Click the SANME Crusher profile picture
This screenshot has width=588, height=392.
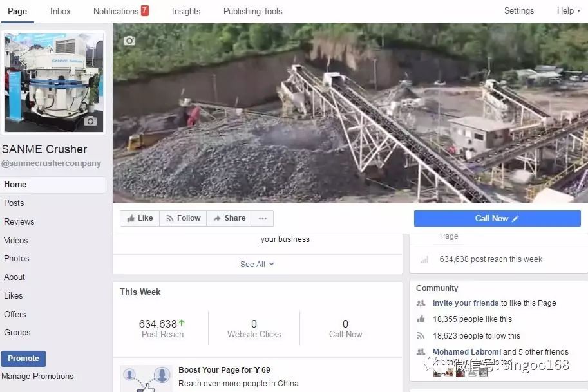[x=53, y=82]
